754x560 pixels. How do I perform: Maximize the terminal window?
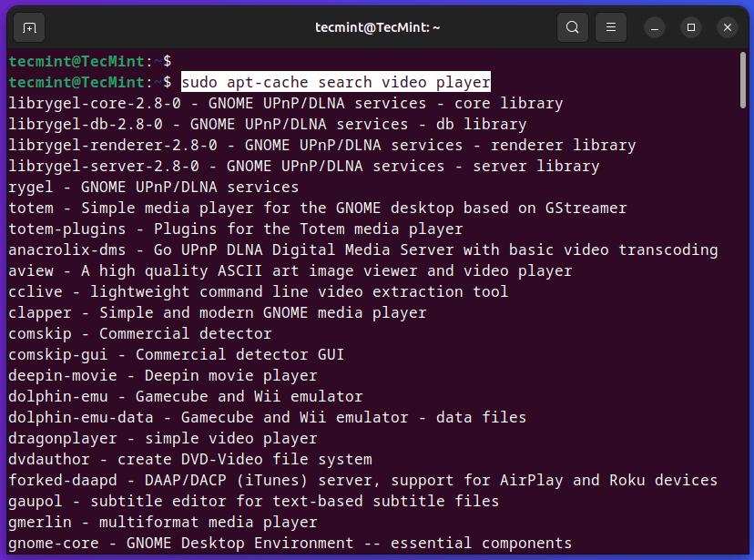pyautogui.click(x=692, y=27)
